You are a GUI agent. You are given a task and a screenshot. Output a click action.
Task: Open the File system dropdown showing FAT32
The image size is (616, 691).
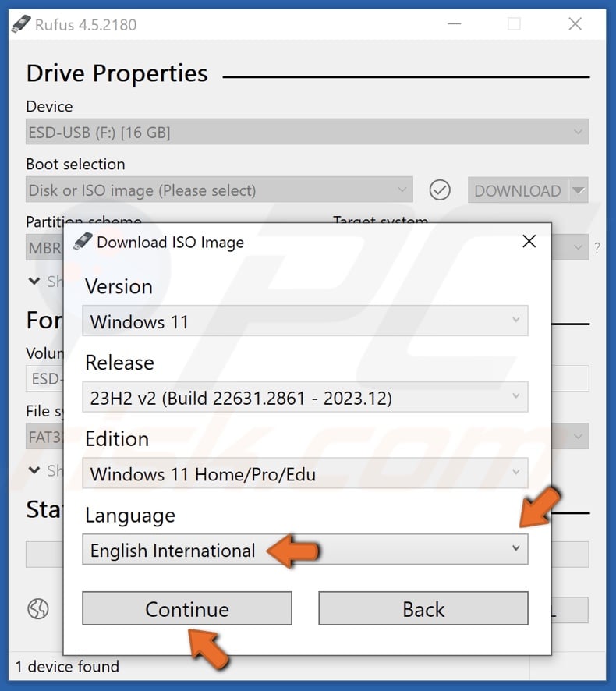click(41, 436)
